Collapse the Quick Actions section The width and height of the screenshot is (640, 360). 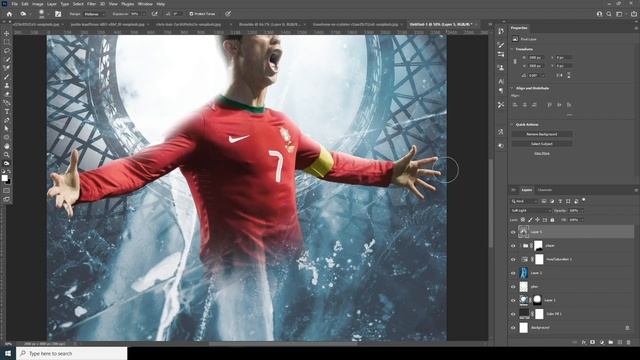(x=512, y=124)
